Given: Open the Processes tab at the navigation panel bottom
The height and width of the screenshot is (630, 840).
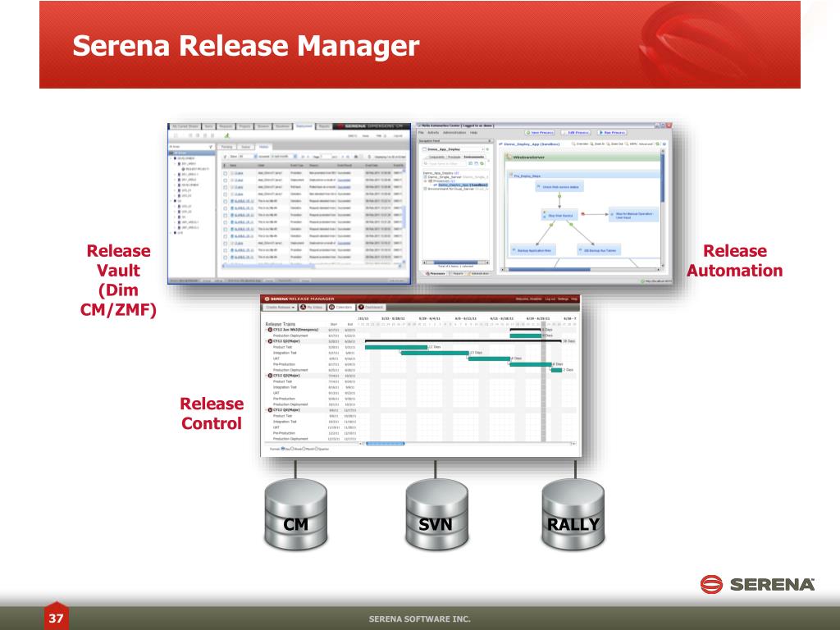Looking at the screenshot, I should click(x=436, y=273).
